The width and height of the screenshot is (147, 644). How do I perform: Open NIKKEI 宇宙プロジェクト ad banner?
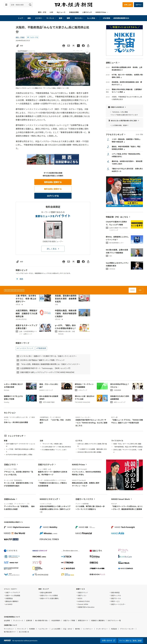click(125, 40)
